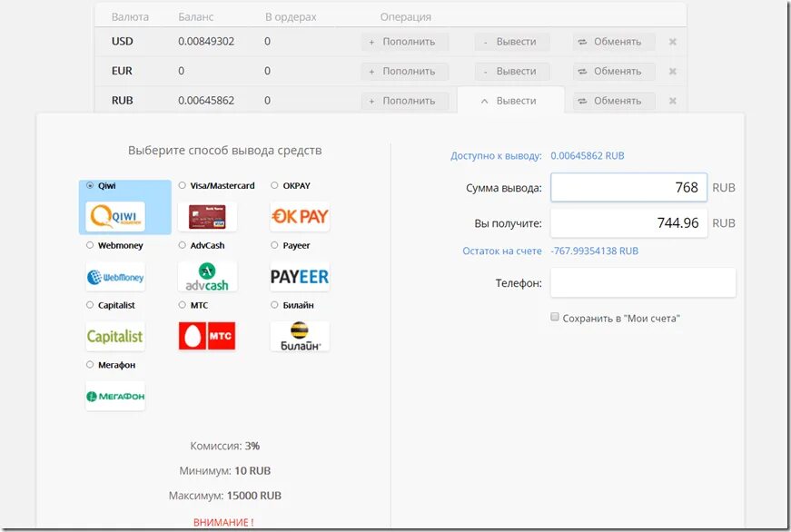Click Пополнить in the EUR row
791x532 pixels.
(404, 71)
